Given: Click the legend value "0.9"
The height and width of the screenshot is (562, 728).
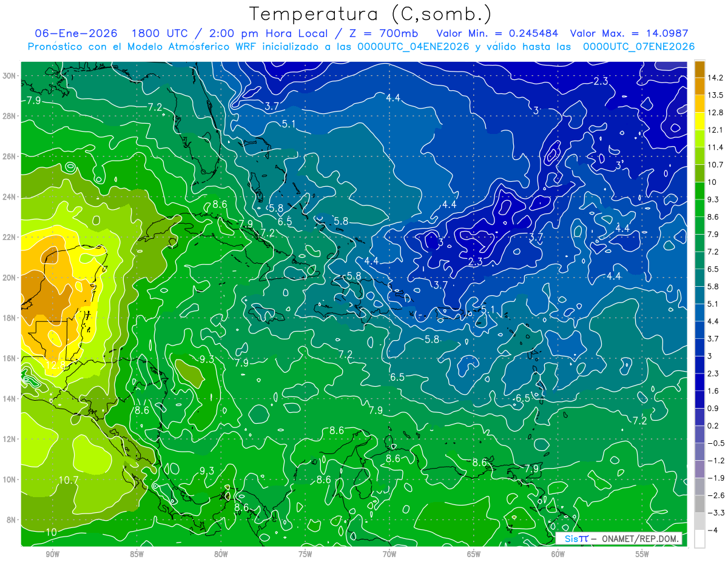Looking at the screenshot, I should click(x=713, y=408).
